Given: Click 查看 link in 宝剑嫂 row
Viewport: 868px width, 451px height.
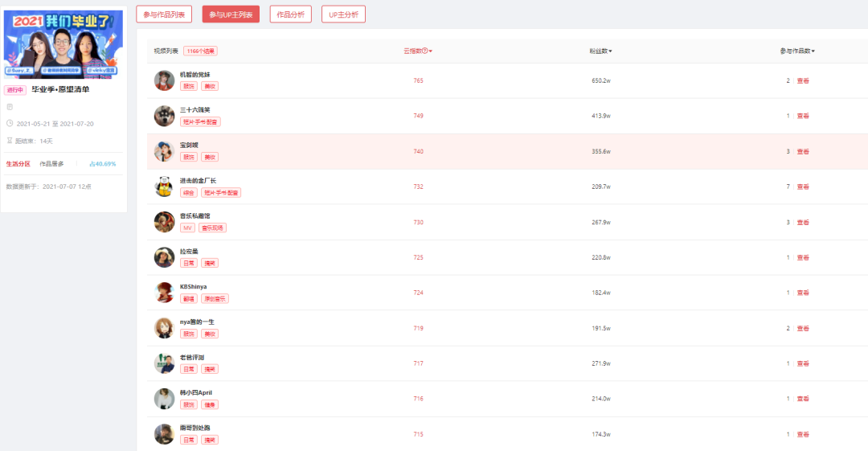Looking at the screenshot, I should tap(803, 151).
